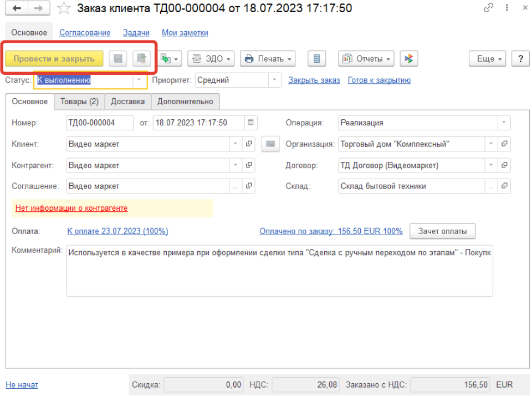Image resolution: width=532 pixels, height=396 pixels.
Task: Click the Зачет оплаты button
Action: pyautogui.click(x=442, y=231)
